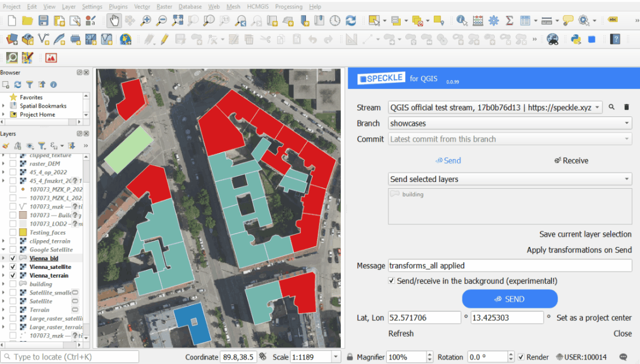Activate the Zoom In magnifier tool

(146, 20)
